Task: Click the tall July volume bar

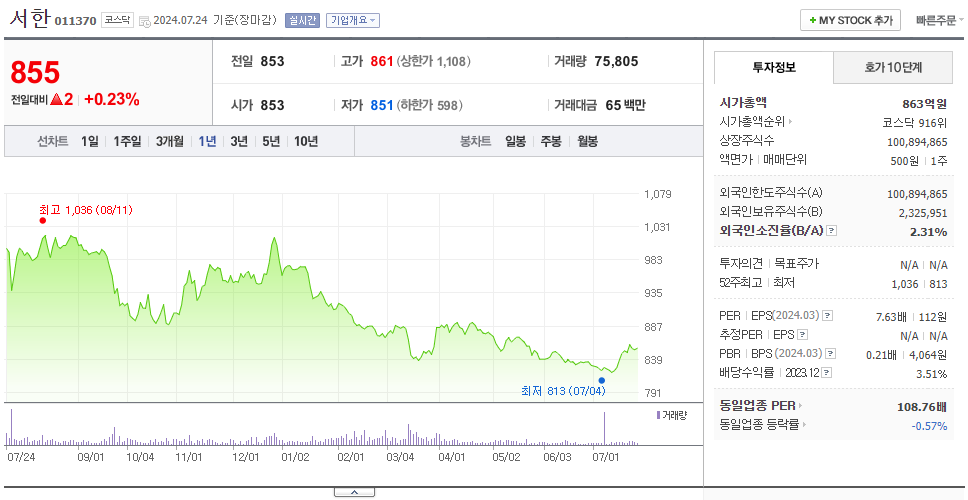Action: click(604, 428)
